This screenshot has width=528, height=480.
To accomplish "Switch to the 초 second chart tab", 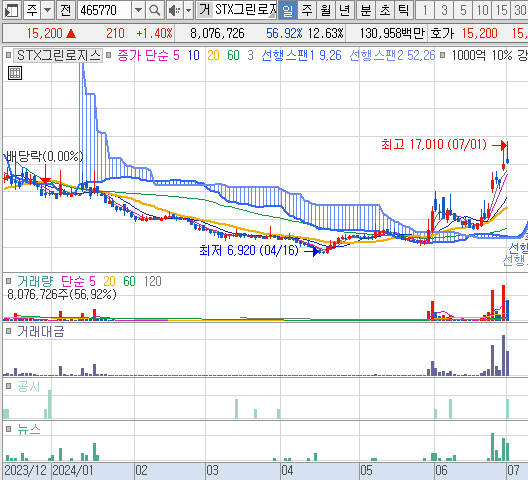I will click(385, 10).
